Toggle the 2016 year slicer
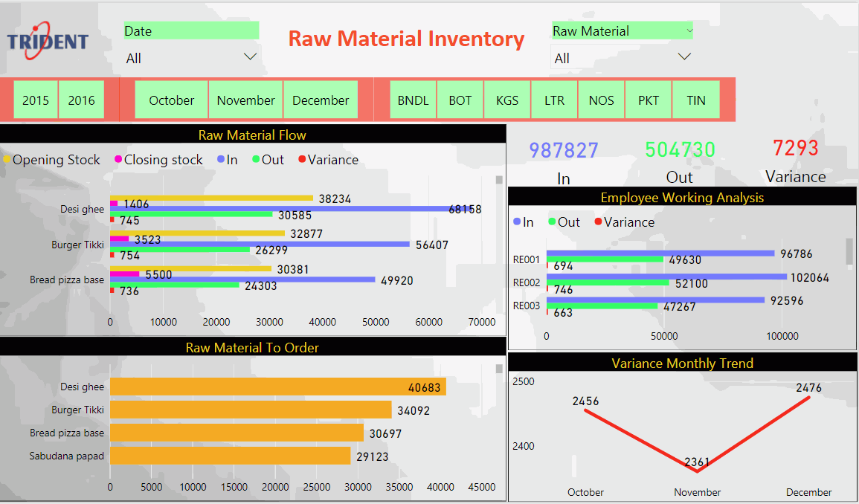The width and height of the screenshot is (859, 504). tap(82, 100)
